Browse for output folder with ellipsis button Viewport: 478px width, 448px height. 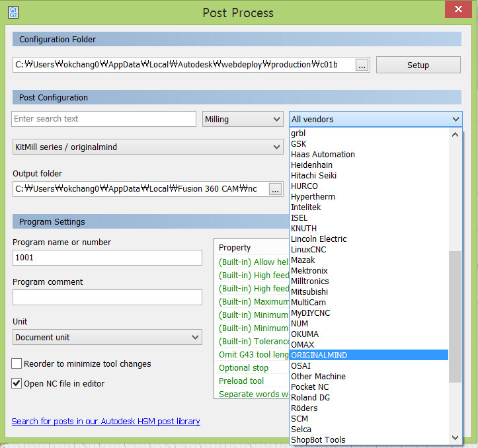click(x=275, y=189)
